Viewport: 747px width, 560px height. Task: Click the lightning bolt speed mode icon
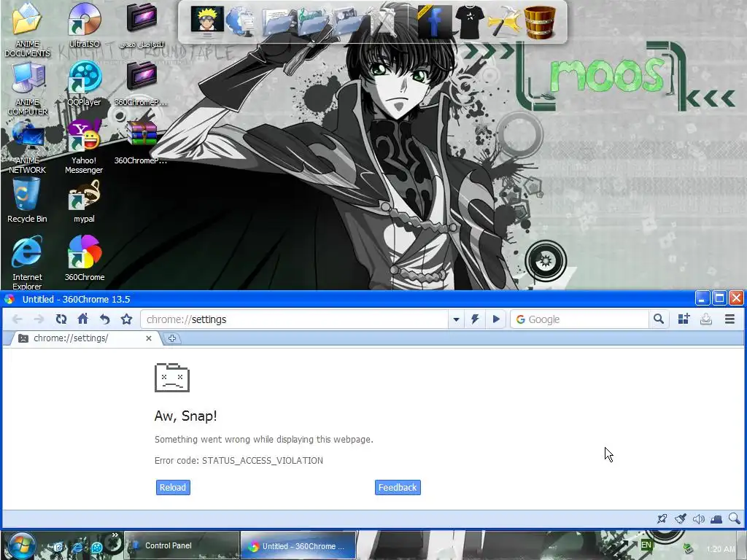tap(475, 319)
